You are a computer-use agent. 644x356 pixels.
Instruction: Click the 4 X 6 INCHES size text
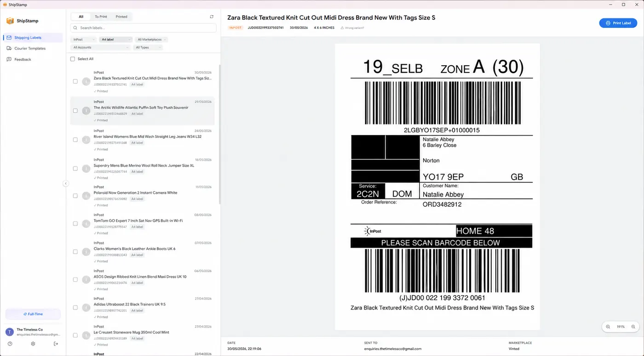pyautogui.click(x=324, y=28)
